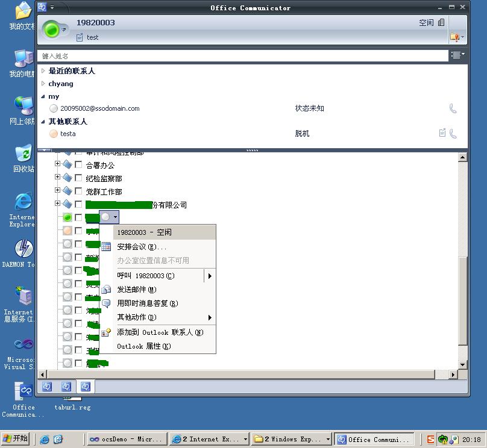
Task: Expand the 最近的联系人 group
Action: click(x=43, y=70)
